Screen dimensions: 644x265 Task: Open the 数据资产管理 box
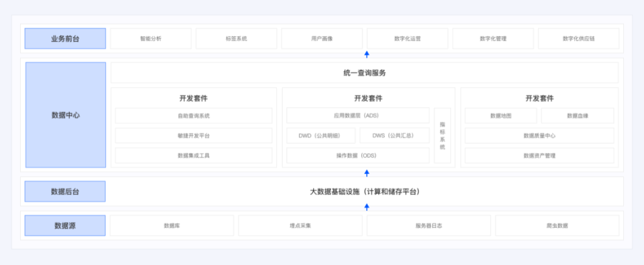click(539, 155)
